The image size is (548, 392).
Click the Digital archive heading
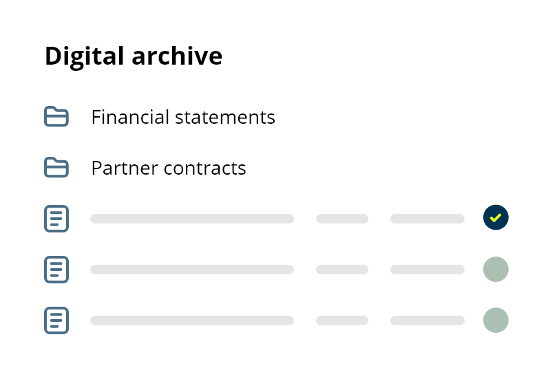click(x=134, y=56)
